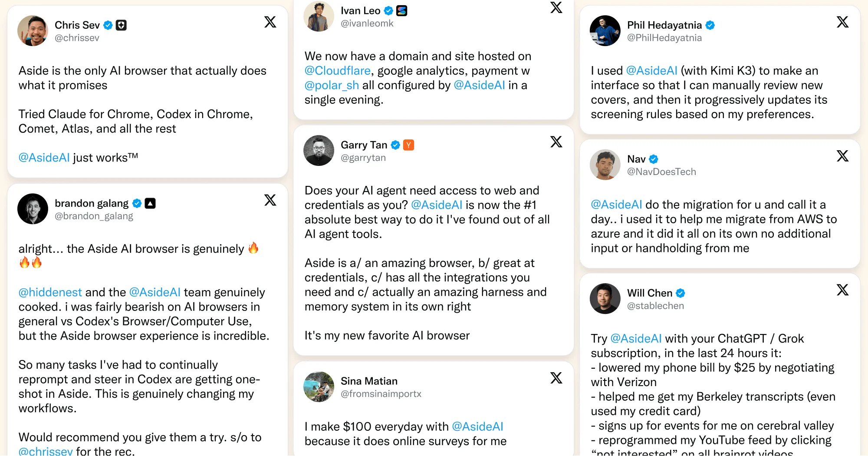The image size is (868, 456).
Task: Click the X logo on Will Chen's card
Action: (842, 290)
